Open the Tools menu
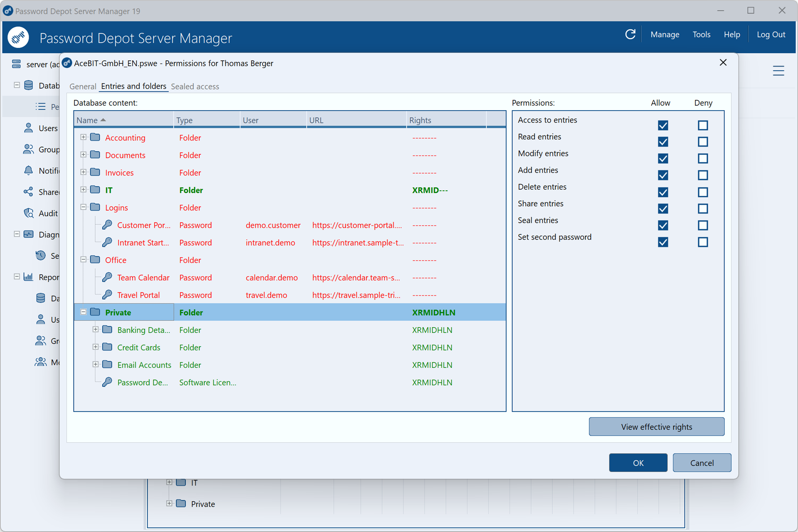 (x=701, y=34)
